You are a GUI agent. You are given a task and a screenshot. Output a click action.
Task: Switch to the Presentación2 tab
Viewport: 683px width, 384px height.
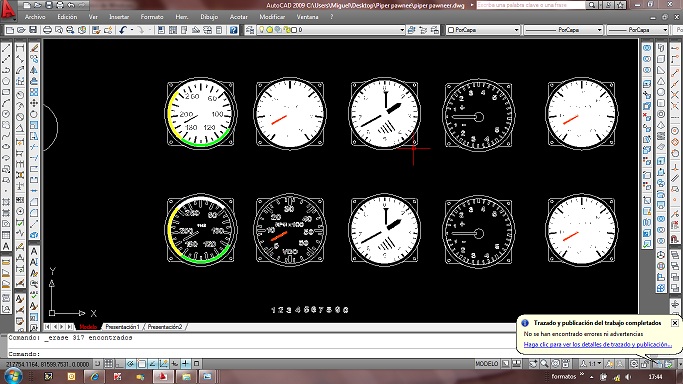(165, 327)
